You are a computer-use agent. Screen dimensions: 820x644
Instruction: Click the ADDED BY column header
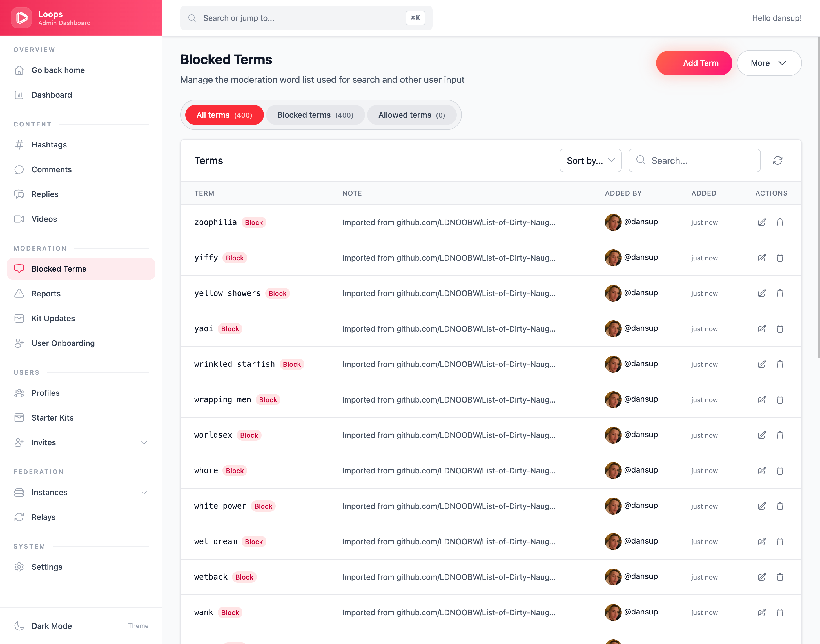pyautogui.click(x=623, y=193)
